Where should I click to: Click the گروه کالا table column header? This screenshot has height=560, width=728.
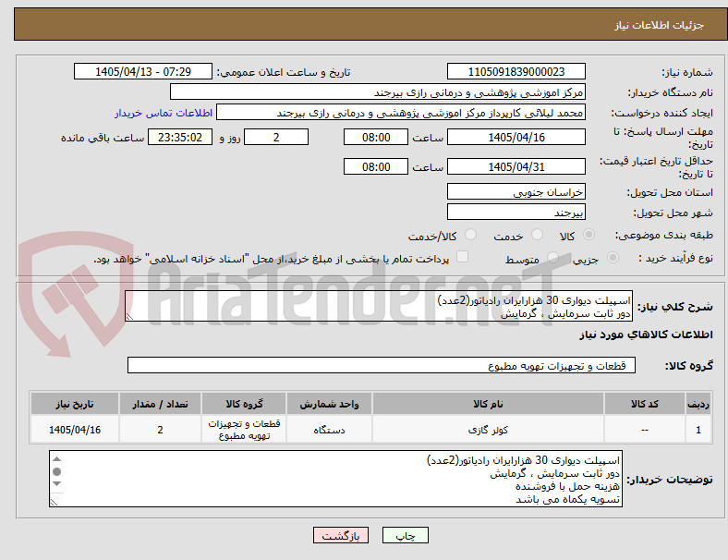tap(244, 404)
